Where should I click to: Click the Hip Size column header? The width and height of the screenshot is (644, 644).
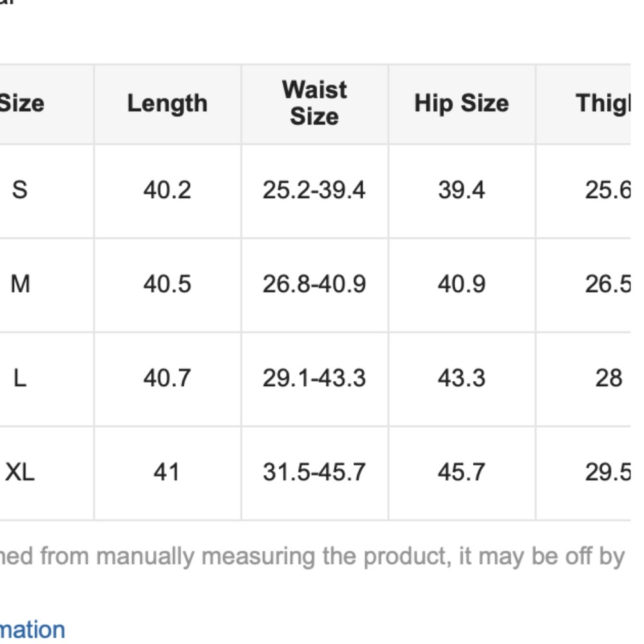pos(461,104)
